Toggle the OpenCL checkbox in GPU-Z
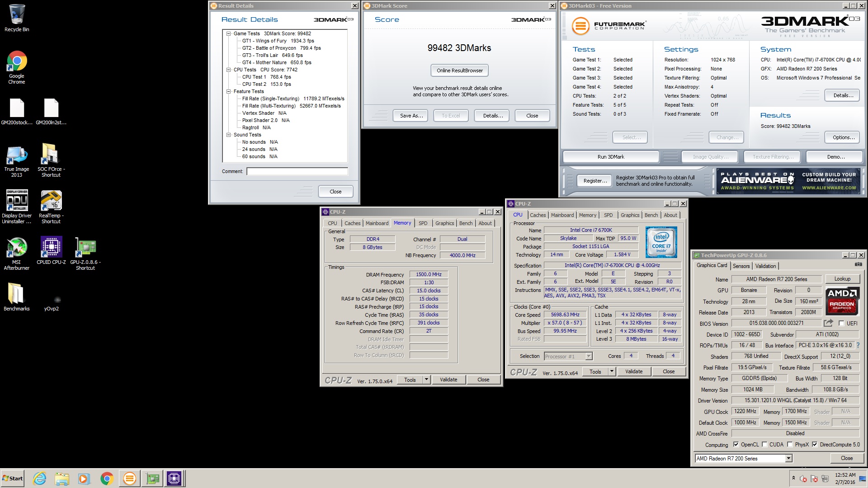This screenshot has width=868, height=488. pos(736,445)
